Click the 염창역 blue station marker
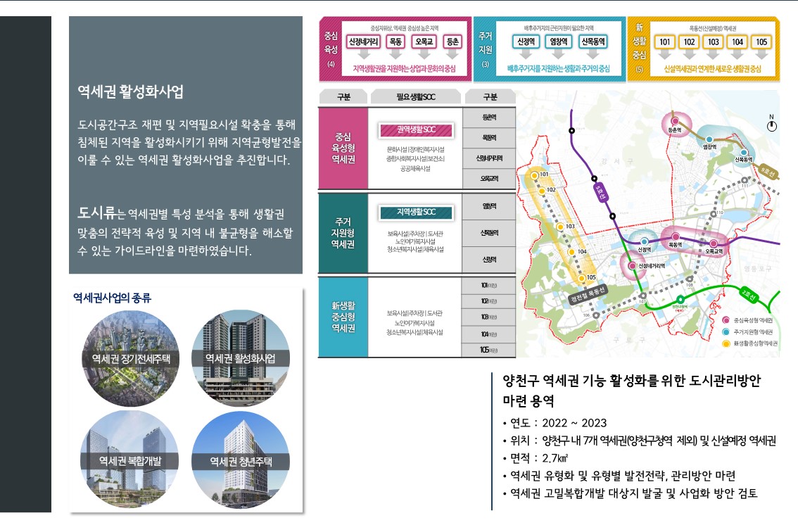This screenshot has width=798, height=532. 709,139
